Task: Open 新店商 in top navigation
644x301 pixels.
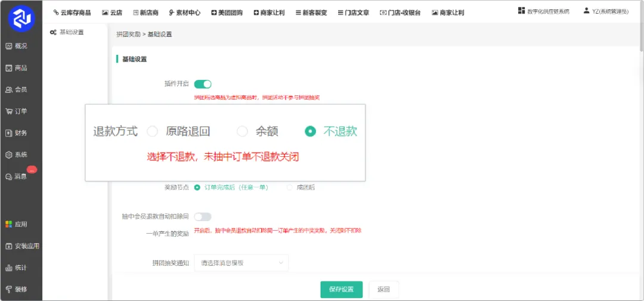Action: coord(146,13)
